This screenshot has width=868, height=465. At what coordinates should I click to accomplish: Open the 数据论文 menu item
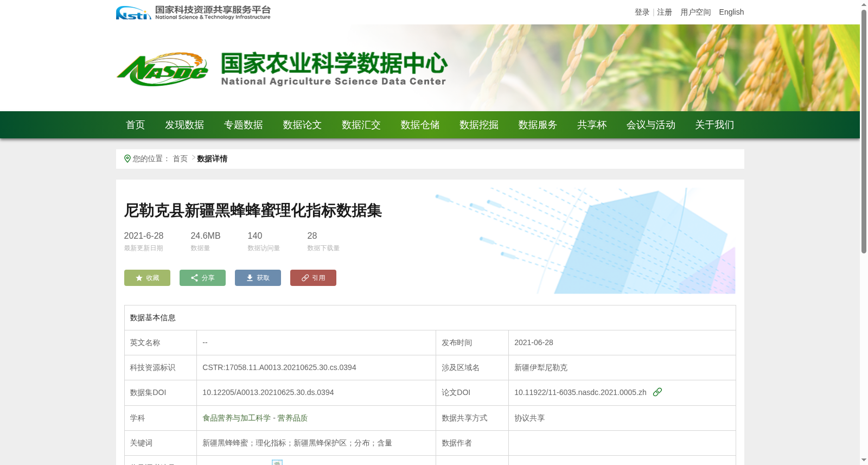pos(302,125)
